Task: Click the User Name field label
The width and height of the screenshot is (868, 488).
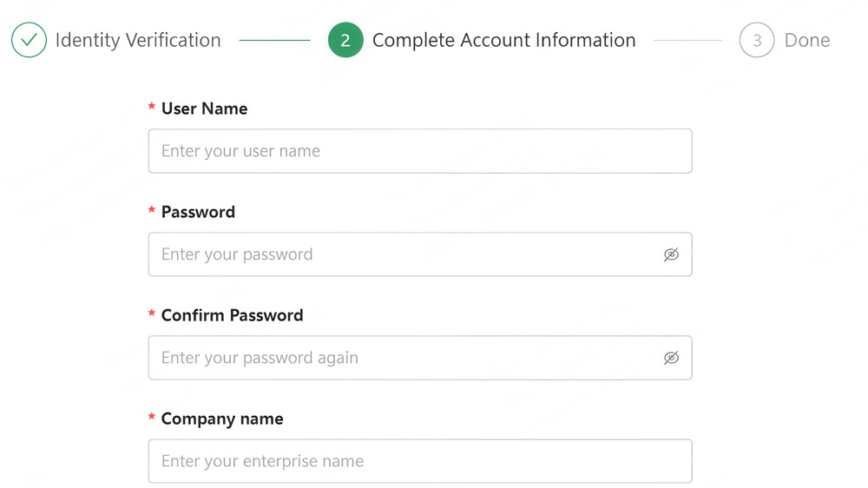Action: 204,109
